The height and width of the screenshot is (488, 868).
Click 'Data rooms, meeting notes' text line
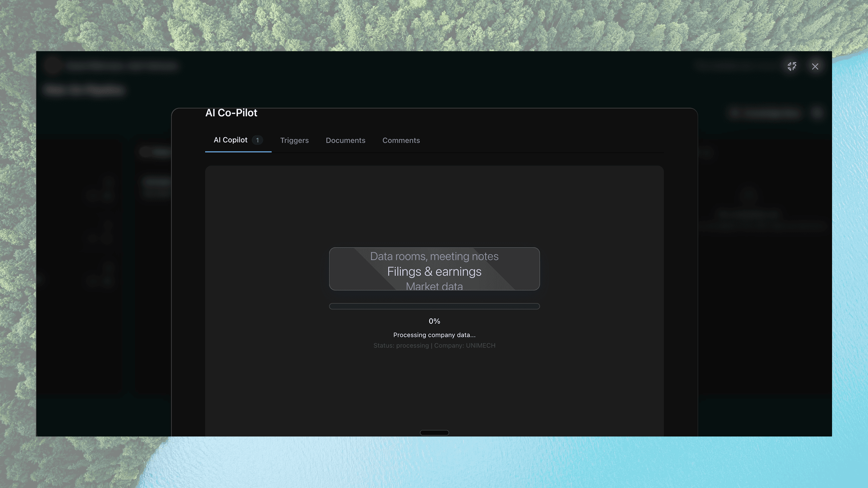point(434,256)
